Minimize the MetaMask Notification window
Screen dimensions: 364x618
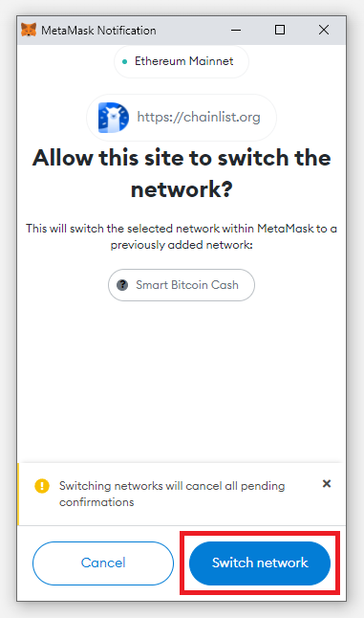[236, 30]
